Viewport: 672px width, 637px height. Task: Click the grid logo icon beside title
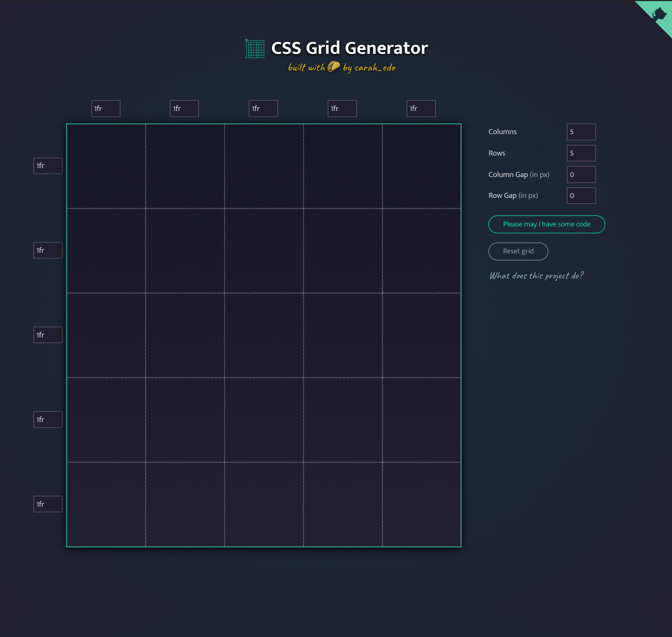(x=255, y=48)
